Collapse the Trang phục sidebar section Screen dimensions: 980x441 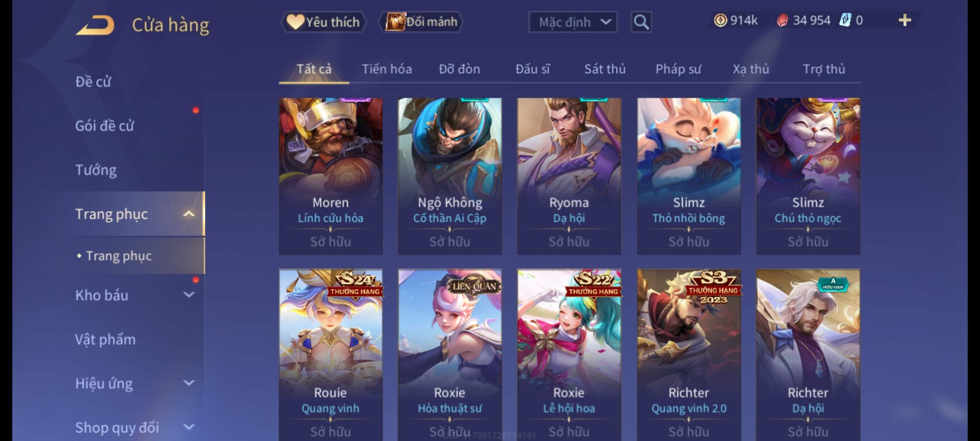[189, 214]
